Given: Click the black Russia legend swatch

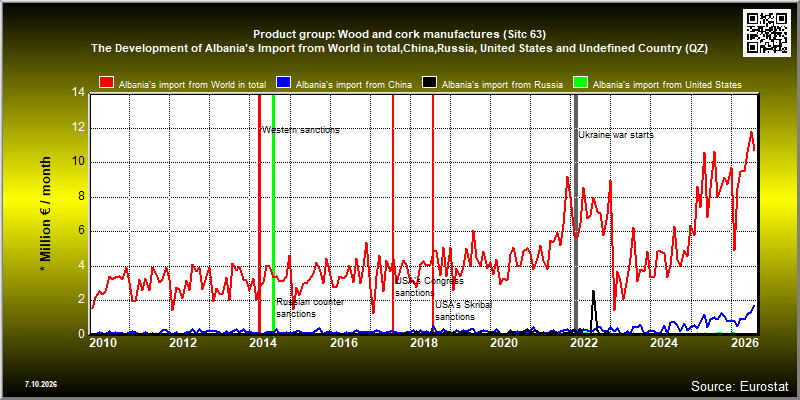Looking at the screenshot, I should pyautogui.click(x=430, y=84).
